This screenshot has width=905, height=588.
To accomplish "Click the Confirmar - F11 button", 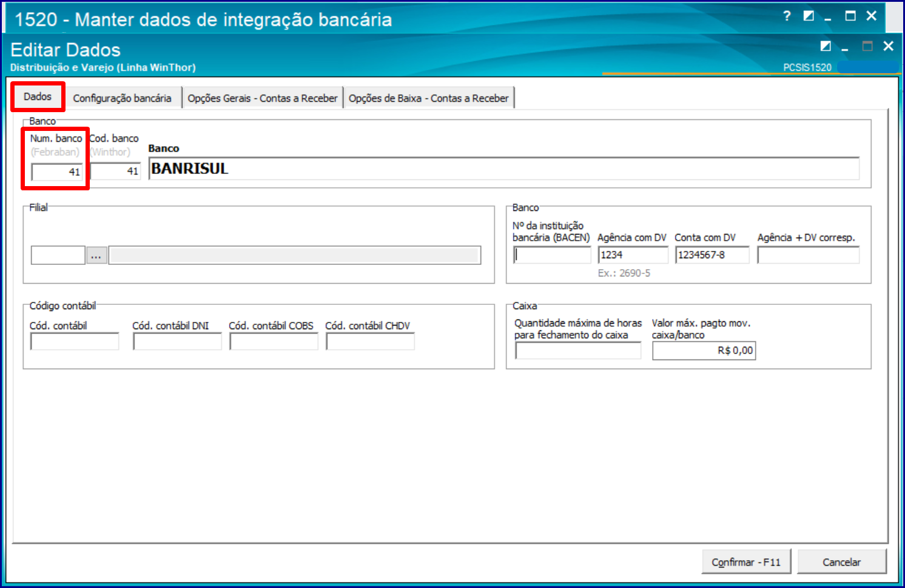I will (747, 562).
